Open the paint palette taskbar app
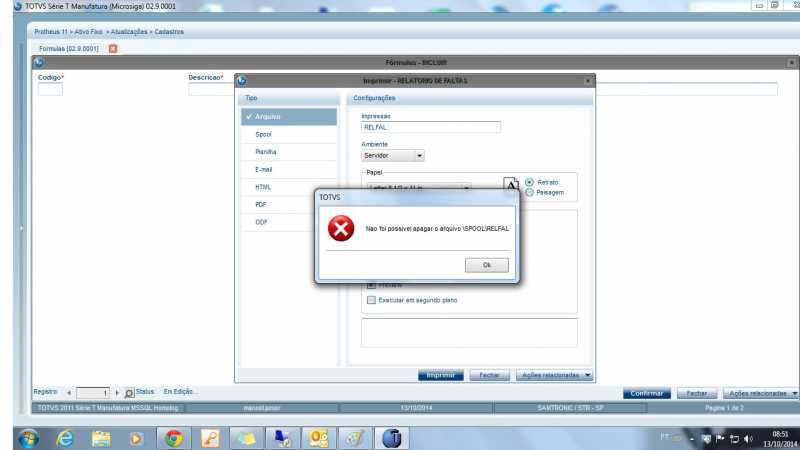 (355, 438)
